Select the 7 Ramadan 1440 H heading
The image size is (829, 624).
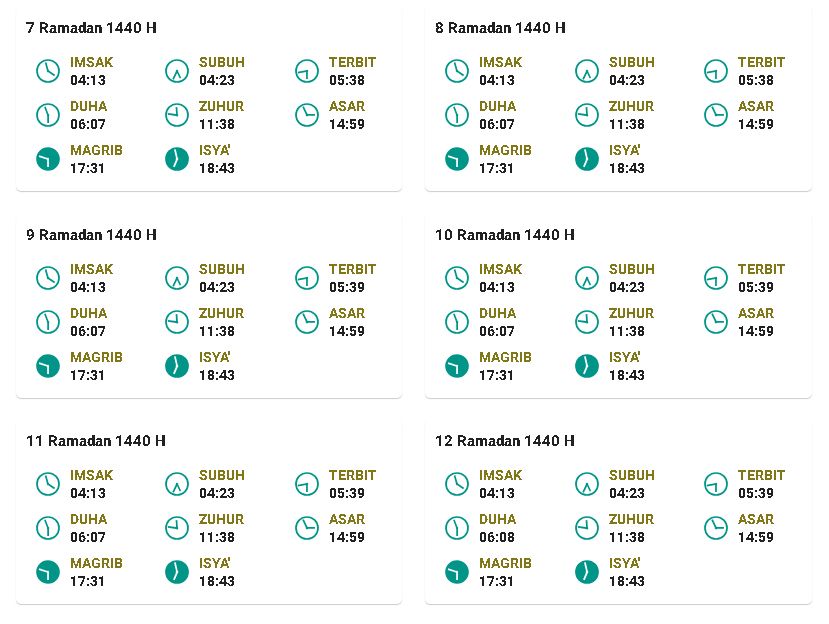coord(91,27)
